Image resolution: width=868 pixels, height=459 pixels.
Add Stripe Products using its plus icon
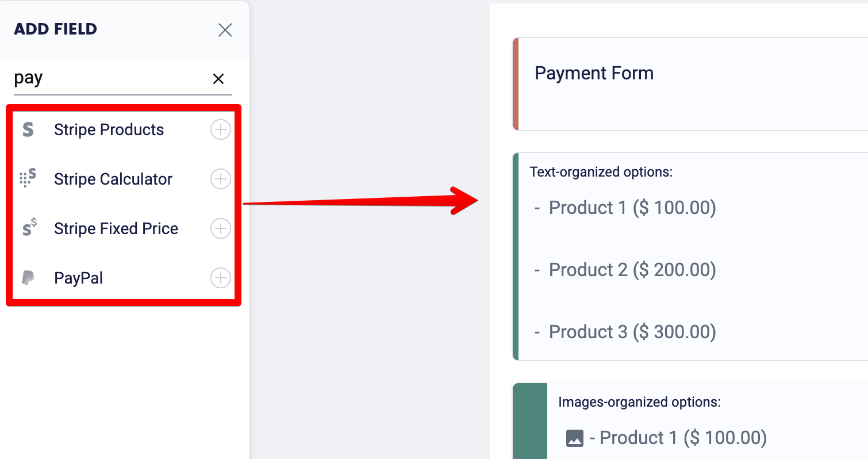pos(220,129)
